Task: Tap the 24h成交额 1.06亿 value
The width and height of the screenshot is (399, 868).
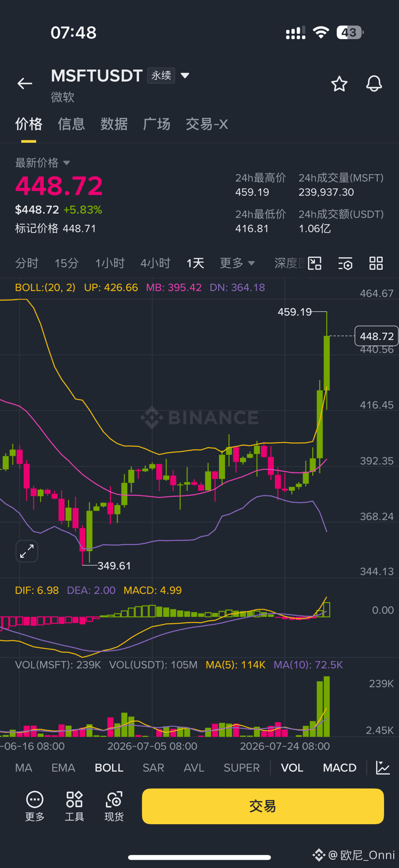Action: 315,228
